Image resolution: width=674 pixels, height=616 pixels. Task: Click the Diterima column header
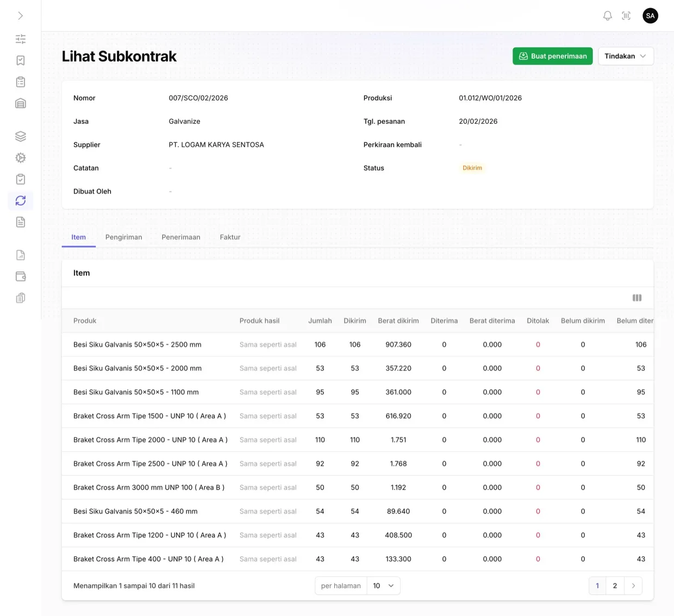pos(444,320)
